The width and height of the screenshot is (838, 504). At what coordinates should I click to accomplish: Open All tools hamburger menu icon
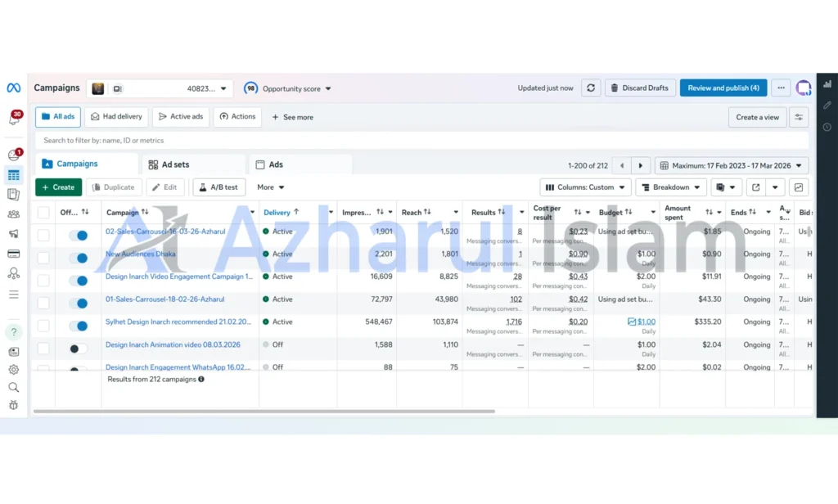[13, 295]
